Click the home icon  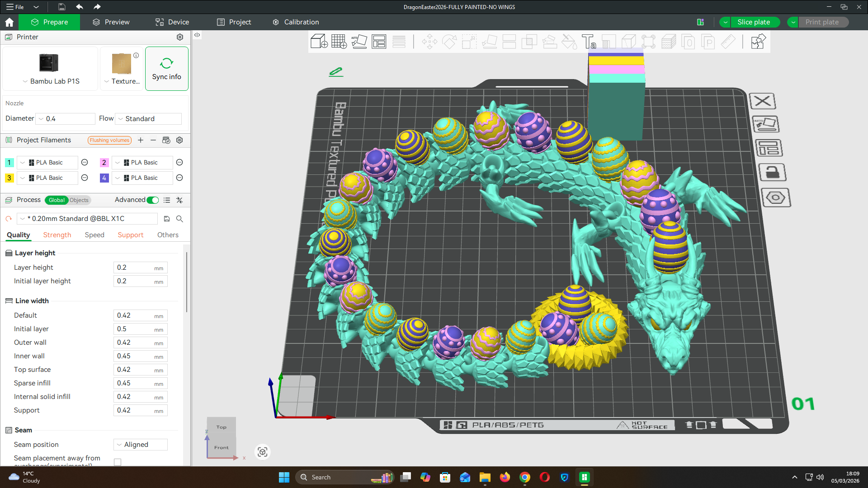[9, 22]
